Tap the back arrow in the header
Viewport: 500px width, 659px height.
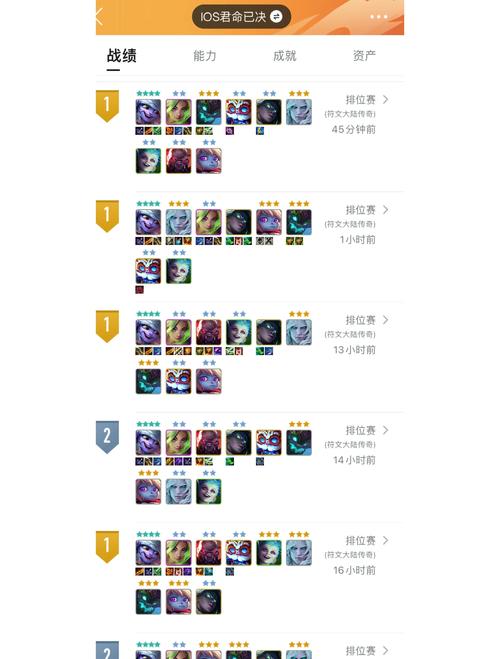pos(100,17)
